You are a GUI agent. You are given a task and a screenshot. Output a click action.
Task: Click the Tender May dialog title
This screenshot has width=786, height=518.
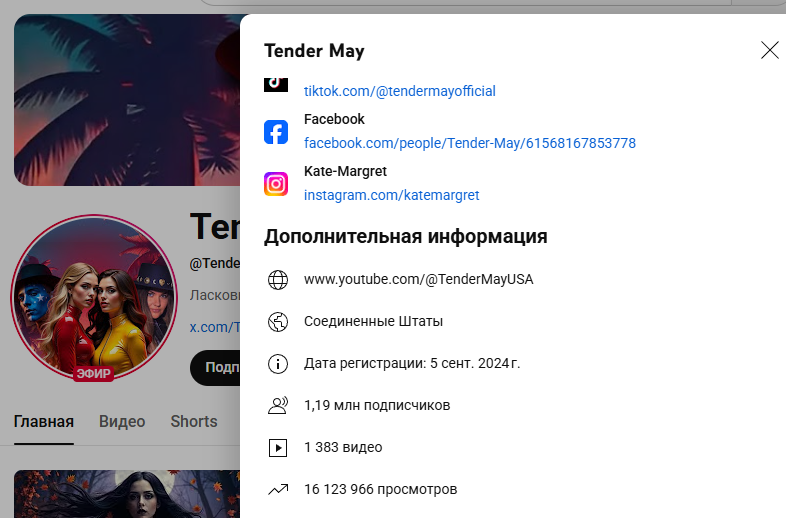point(314,51)
